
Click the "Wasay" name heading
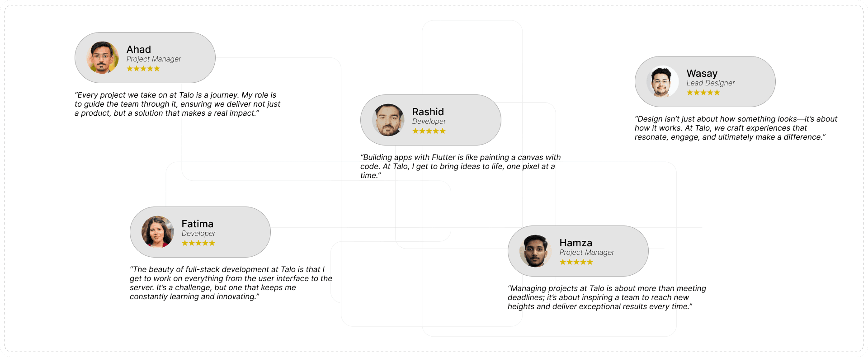(702, 73)
